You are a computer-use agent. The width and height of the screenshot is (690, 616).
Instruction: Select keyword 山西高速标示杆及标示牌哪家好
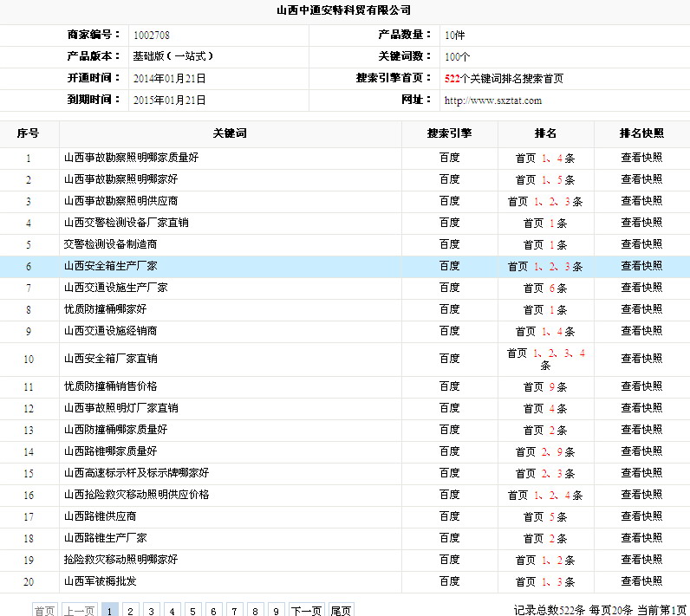[136, 473]
